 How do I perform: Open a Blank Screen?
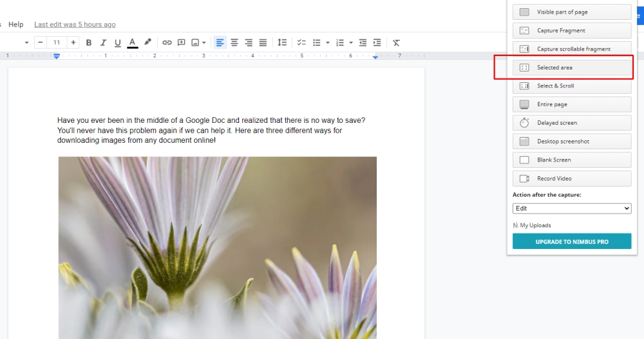coord(572,160)
